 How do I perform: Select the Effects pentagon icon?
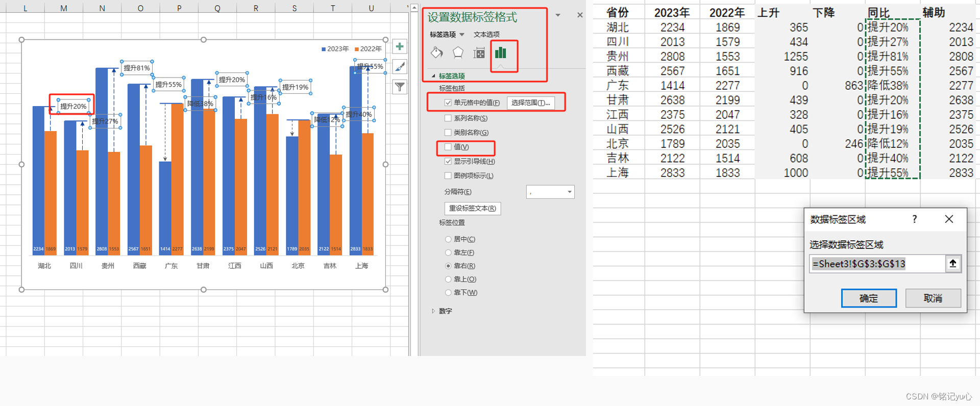click(458, 53)
